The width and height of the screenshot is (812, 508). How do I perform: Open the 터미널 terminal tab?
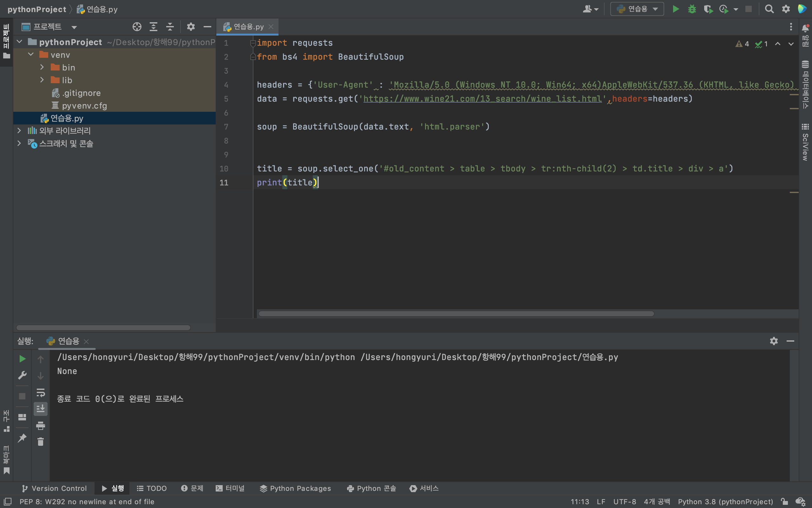pos(230,488)
